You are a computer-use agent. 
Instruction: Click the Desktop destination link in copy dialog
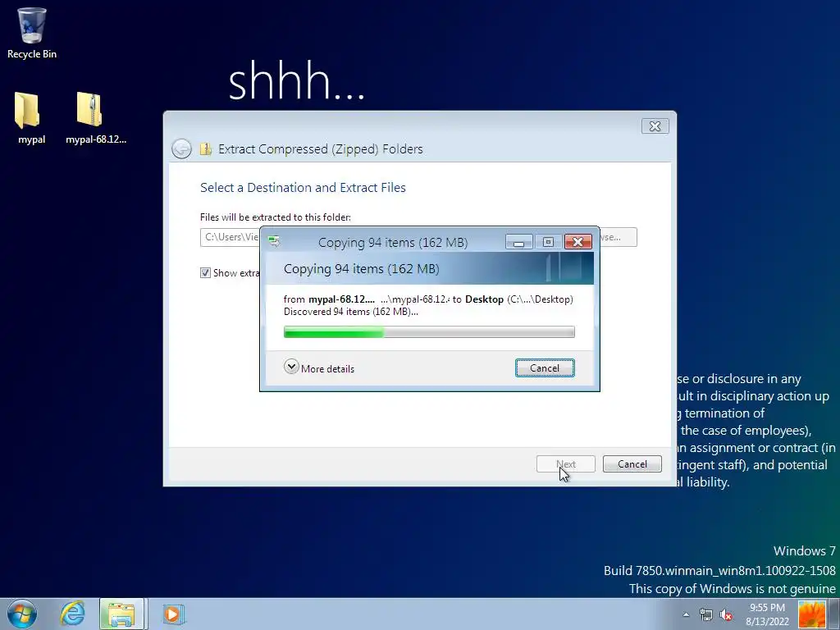(x=484, y=299)
